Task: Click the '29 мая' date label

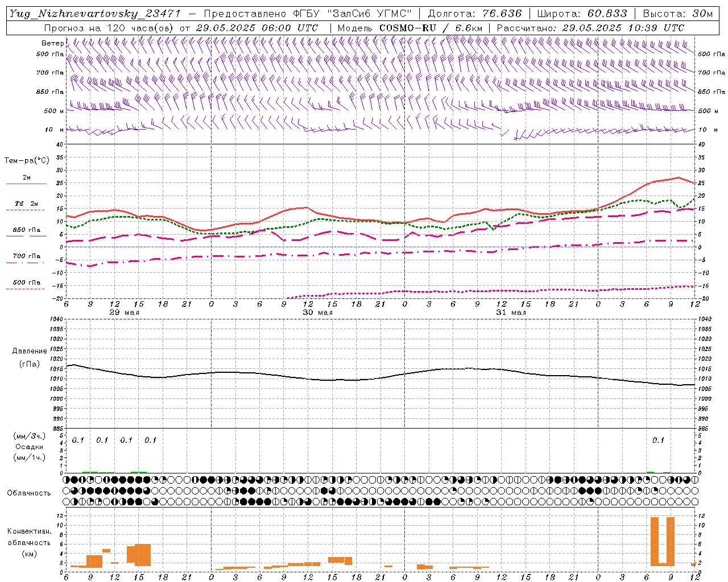Action: [x=125, y=313]
